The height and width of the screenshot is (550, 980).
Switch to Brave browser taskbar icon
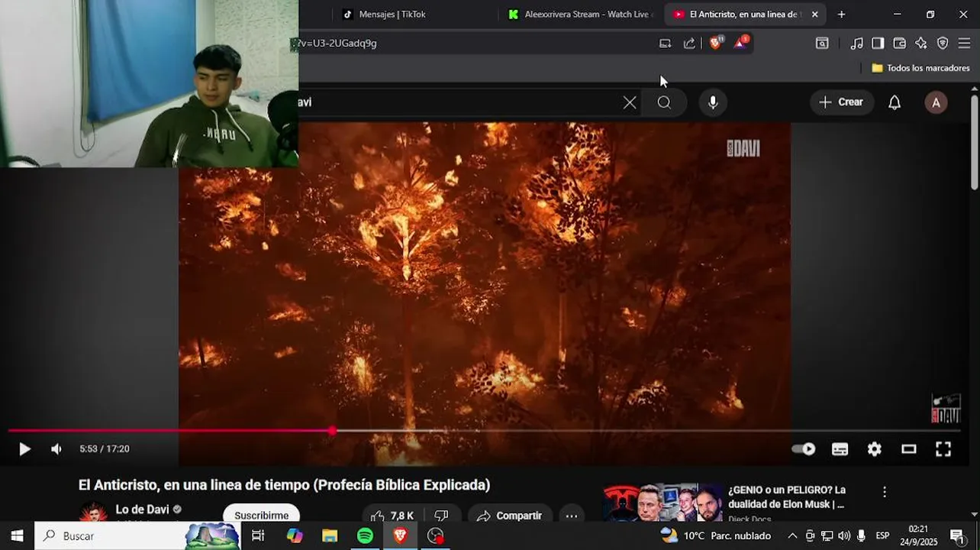[x=400, y=535]
